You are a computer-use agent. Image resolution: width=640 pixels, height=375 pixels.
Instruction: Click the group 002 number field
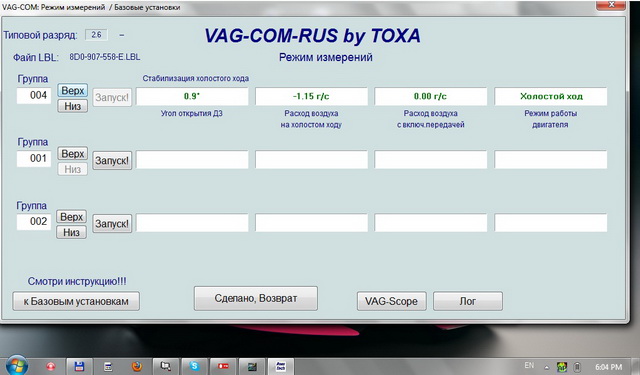pos(34,222)
